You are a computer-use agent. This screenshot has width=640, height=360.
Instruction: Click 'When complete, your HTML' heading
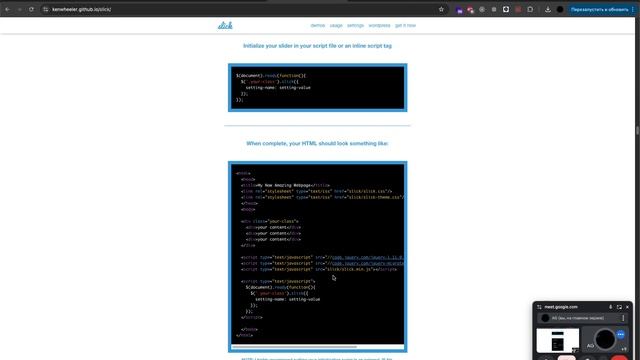[x=317, y=143]
